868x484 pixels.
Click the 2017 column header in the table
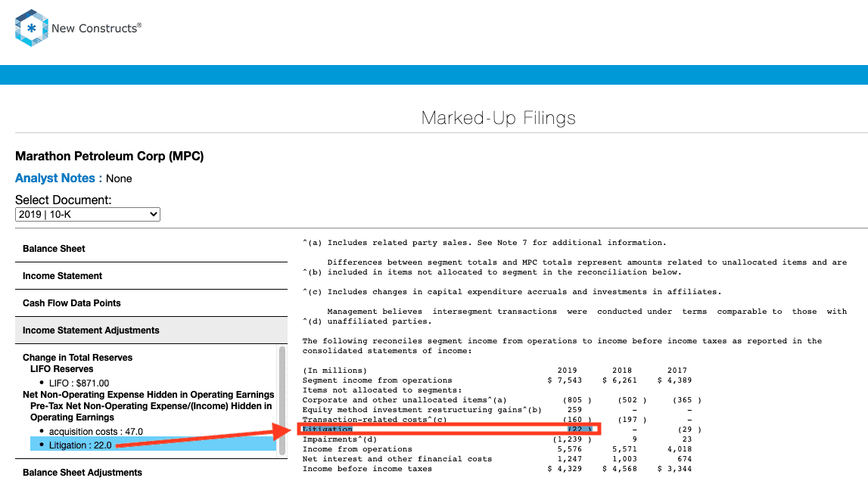click(x=677, y=371)
